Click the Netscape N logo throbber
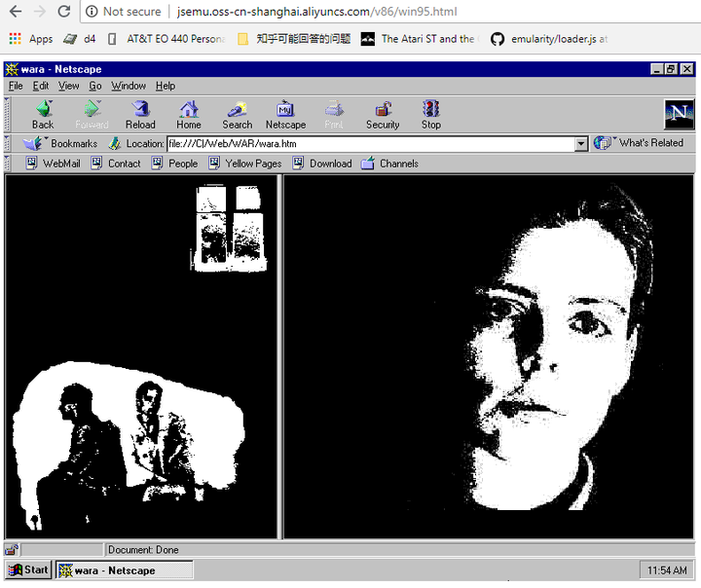The image size is (701, 588). tap(678, 114)
